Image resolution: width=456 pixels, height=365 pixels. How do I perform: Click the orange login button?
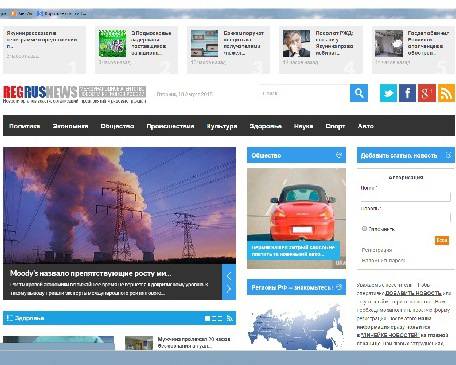tap(442, 240)
